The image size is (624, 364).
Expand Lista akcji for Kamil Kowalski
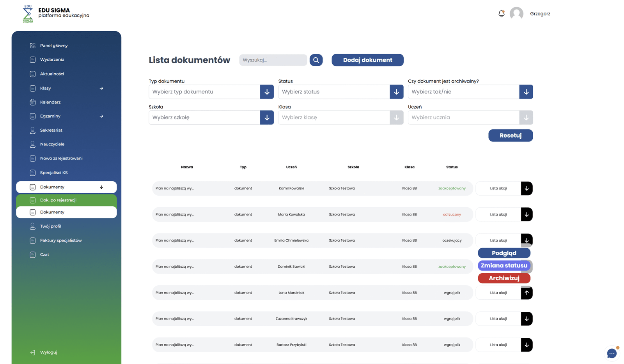pyautogui.click(x=526, y=189)
